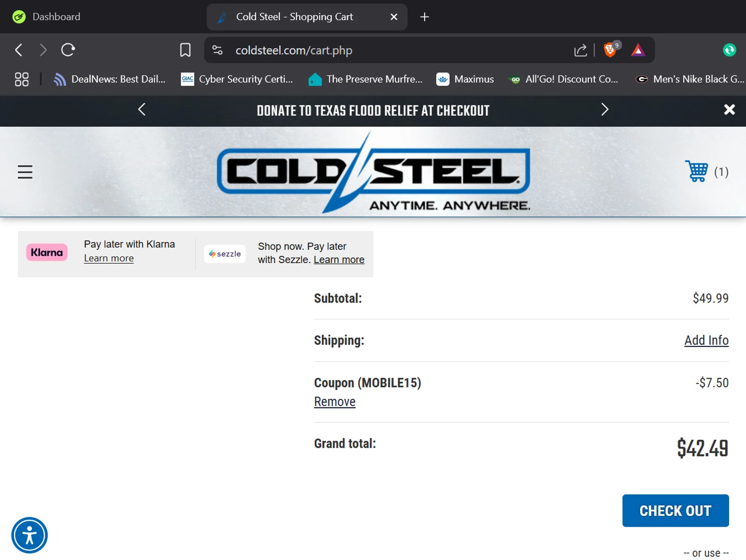
Task: Remove the MOBILE15 coupon
Action: 335,401
